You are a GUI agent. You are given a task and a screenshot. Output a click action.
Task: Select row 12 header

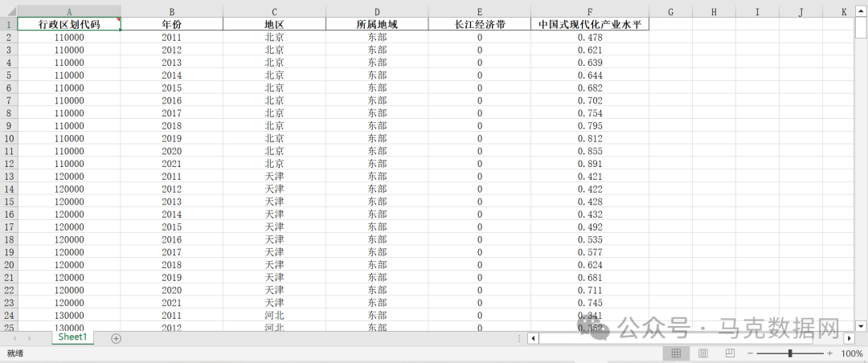click(x=8, y=164)
